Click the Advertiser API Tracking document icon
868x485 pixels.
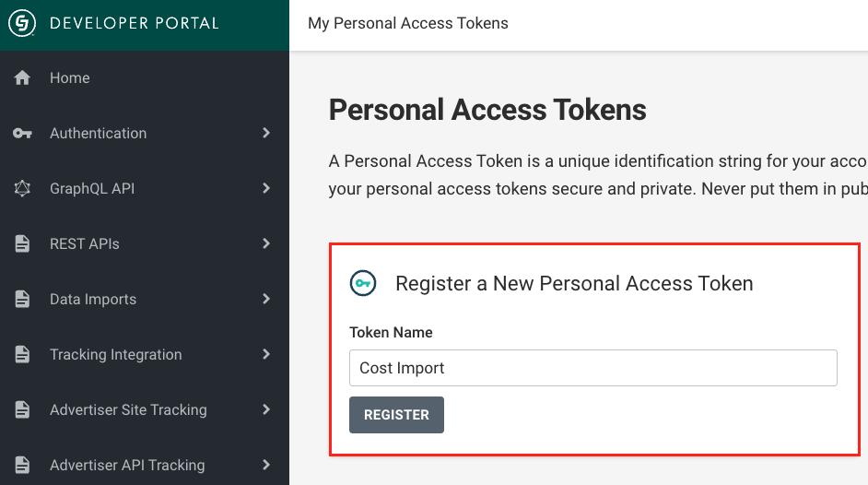click(22, 466)
